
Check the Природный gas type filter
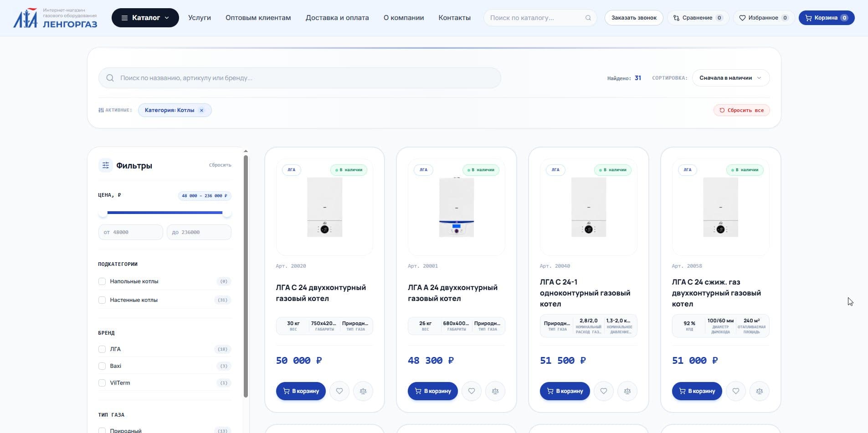point(102,430)
